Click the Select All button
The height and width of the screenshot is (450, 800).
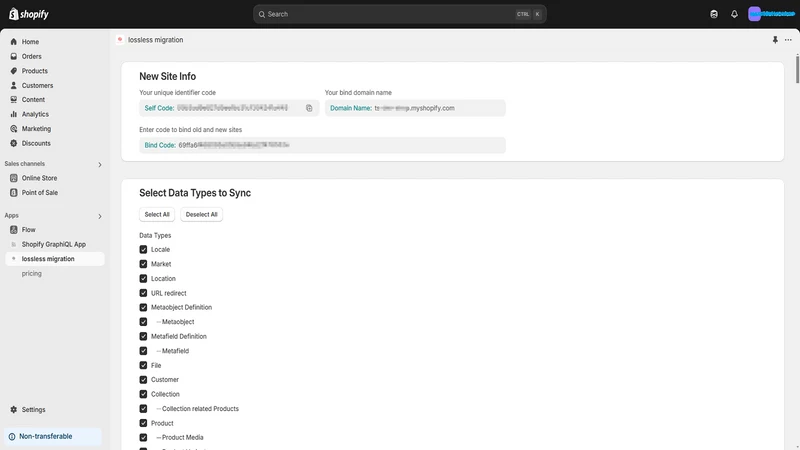[157, 214]
